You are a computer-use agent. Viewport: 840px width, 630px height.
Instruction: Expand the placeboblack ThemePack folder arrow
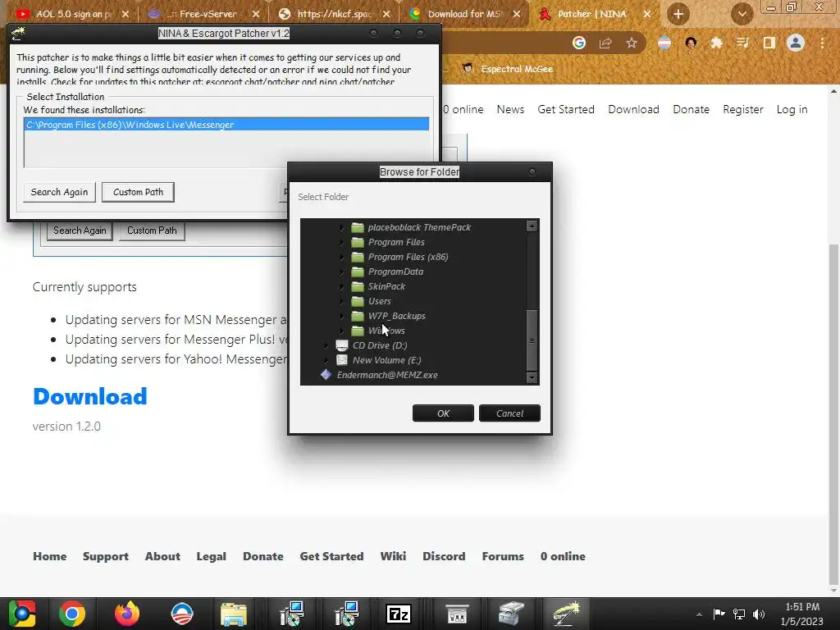click(341, 228)
